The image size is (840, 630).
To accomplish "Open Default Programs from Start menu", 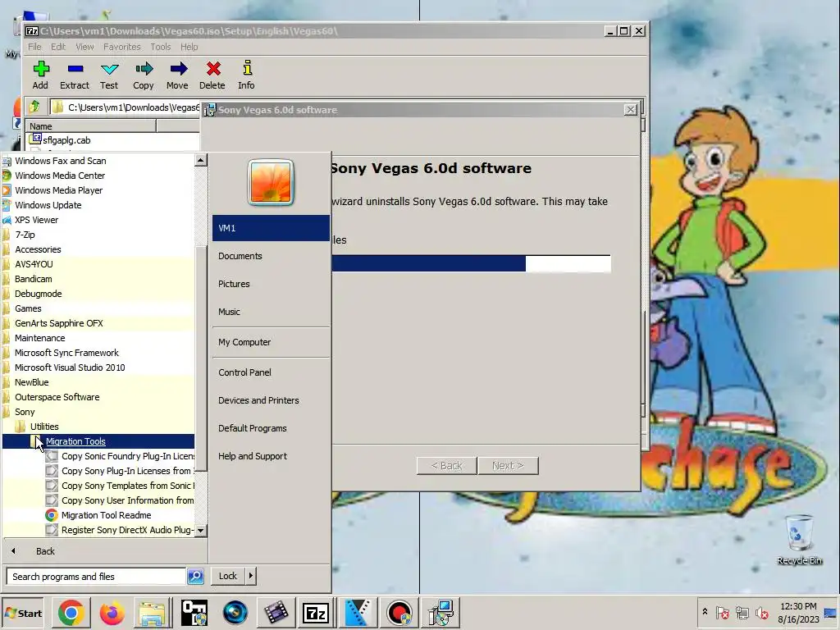I will click(253, 428).
